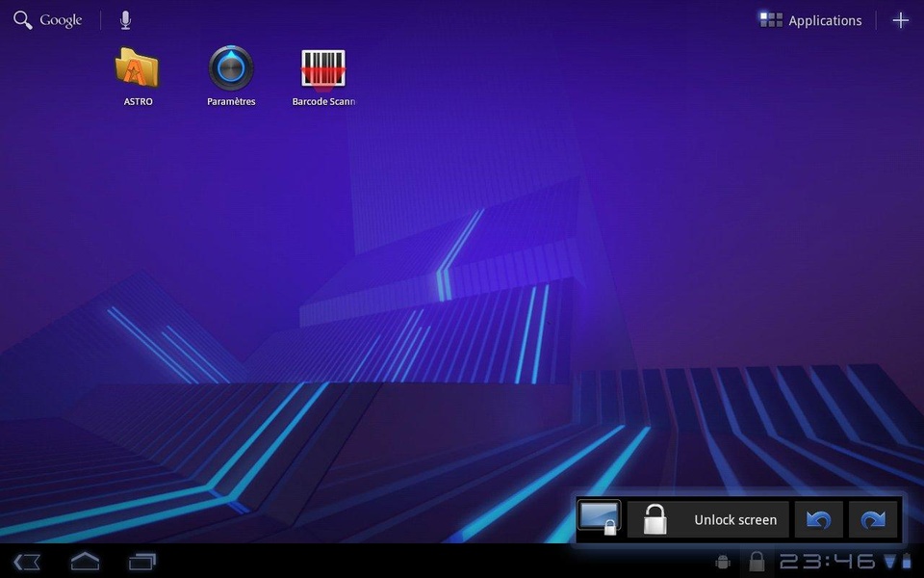Check the battery status icon
This screenshot has width=924, height=578.
[x=907, y=562]
